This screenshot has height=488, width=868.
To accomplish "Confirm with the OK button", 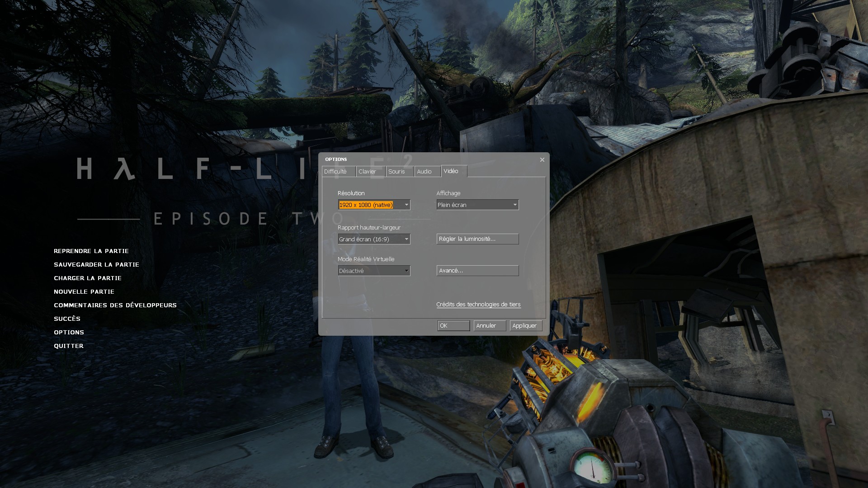I will click(453, 326).
